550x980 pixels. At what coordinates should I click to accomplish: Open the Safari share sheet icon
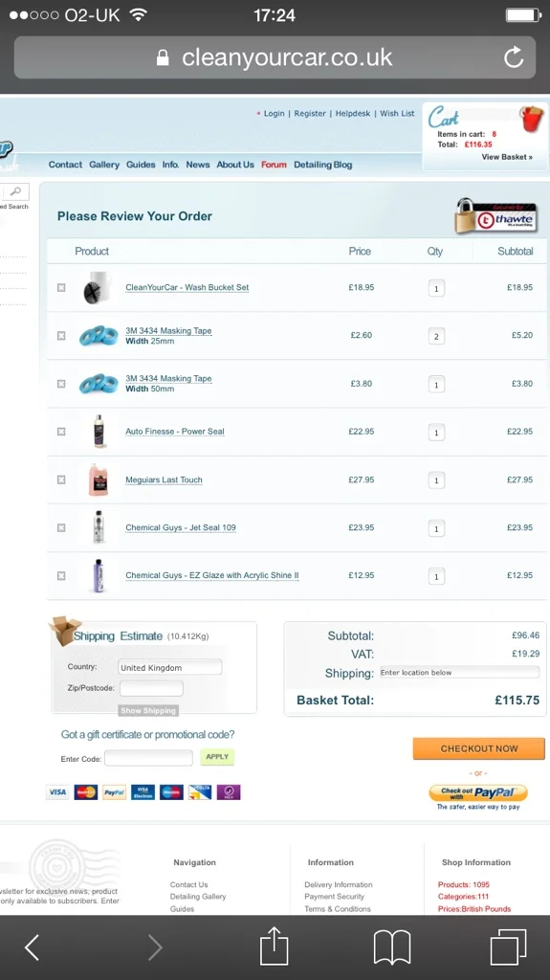point(275,947)
